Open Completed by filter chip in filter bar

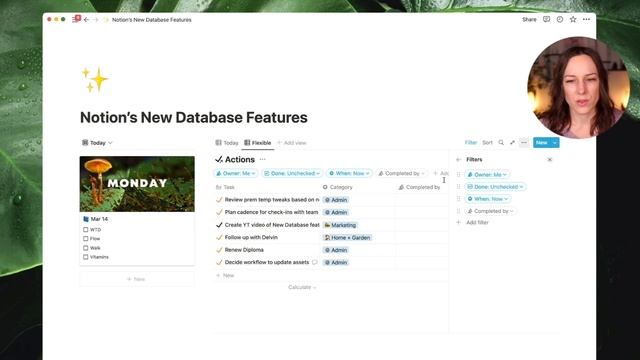[x=401, y=173]
